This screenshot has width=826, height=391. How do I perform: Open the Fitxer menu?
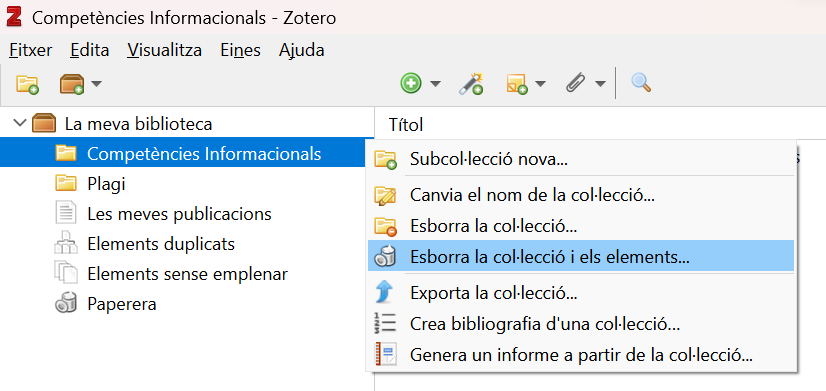pyautogui.click(x=31, y=50)
